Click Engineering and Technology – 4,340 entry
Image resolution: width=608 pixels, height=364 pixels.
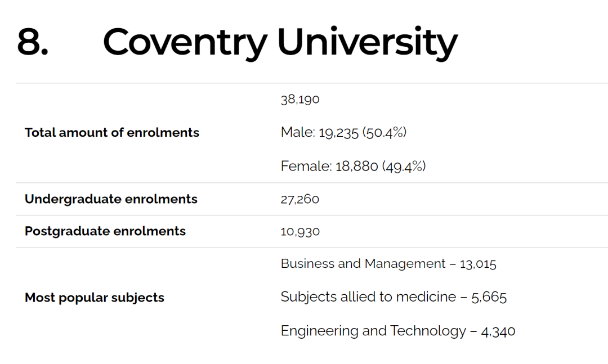click(398, 331)
